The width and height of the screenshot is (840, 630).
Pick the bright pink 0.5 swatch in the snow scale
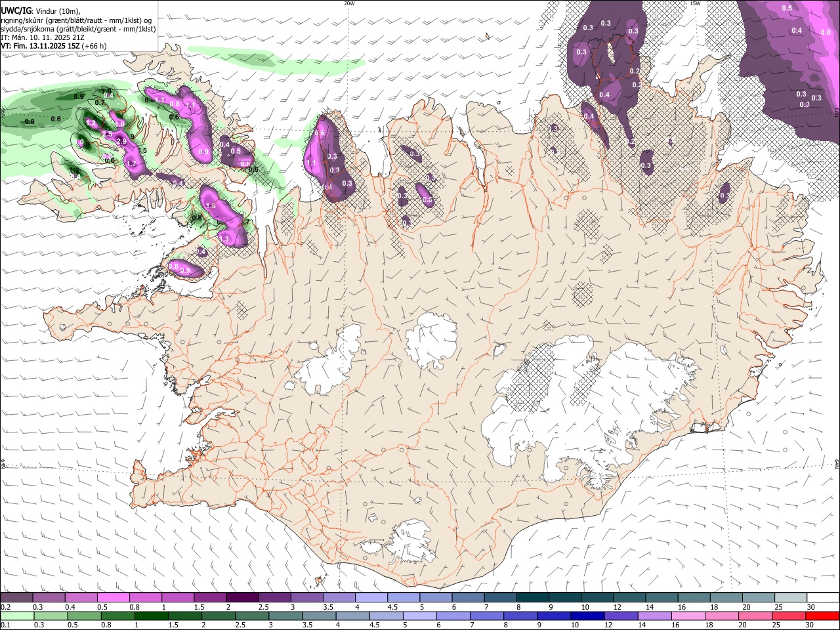point(113,598)
